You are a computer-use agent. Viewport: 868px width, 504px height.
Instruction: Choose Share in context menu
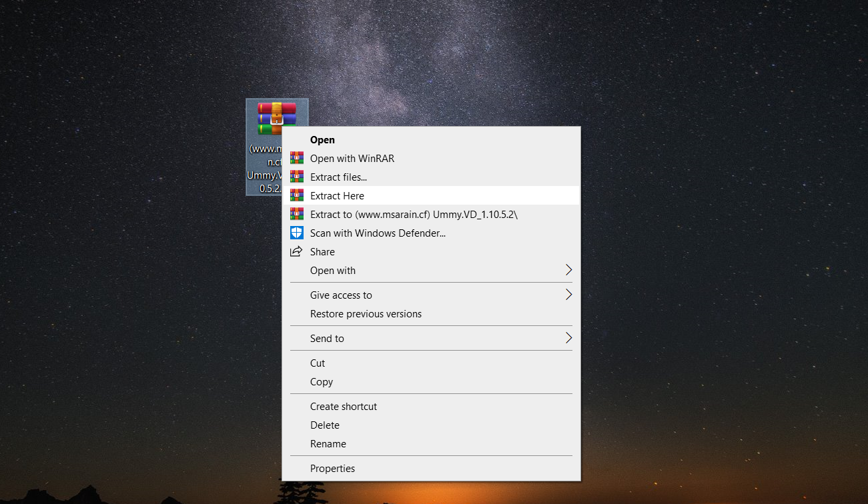click(432, 252)
